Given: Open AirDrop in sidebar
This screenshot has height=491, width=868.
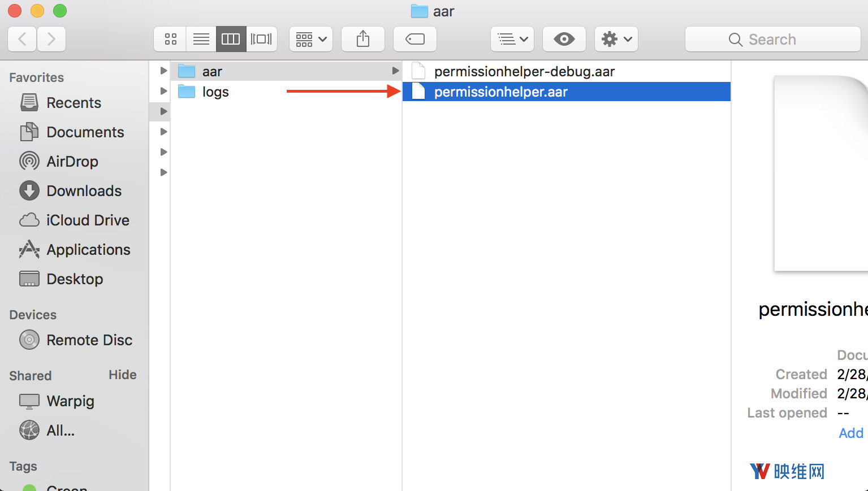Looking at the screenshot, I should coord(72,162).
